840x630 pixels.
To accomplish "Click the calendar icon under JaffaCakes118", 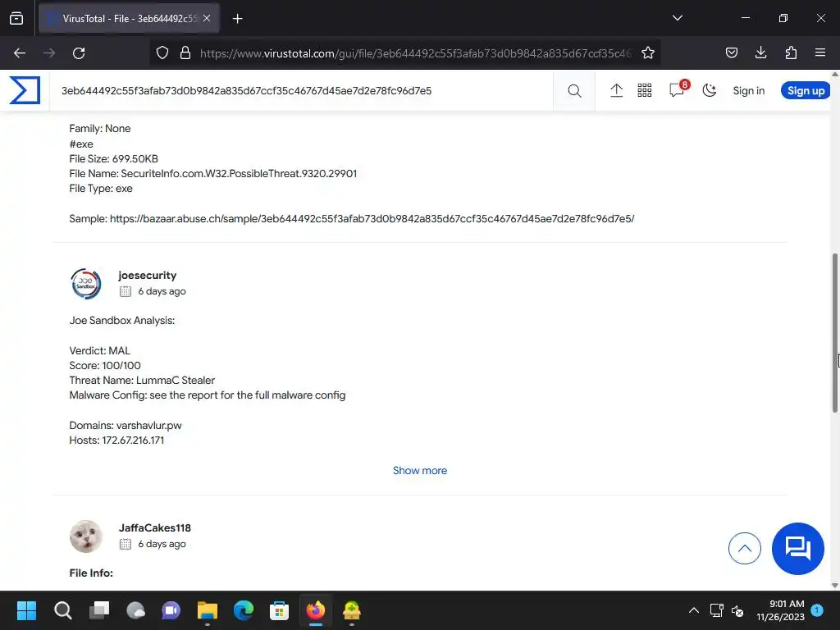I will click(x=126, y=545).
